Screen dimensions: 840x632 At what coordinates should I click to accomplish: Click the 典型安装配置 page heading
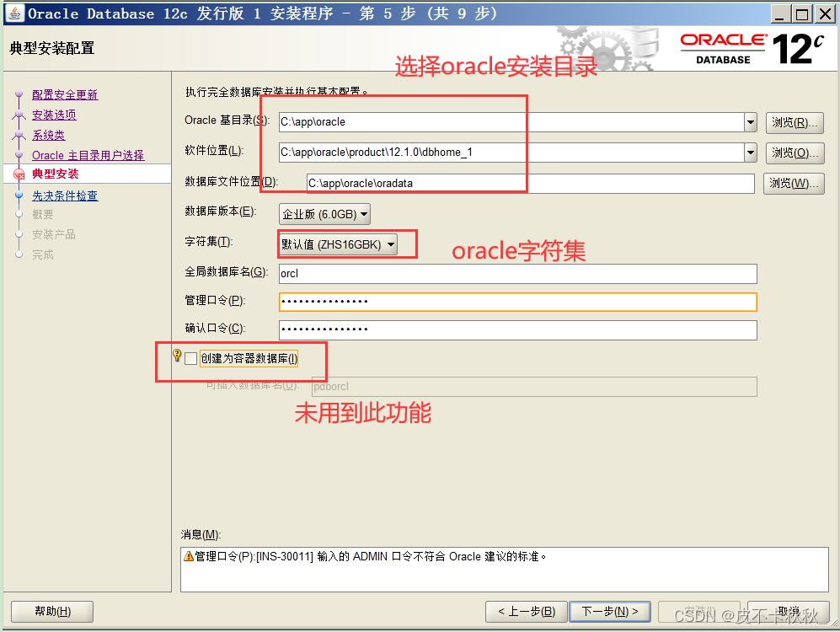[52, 48]
